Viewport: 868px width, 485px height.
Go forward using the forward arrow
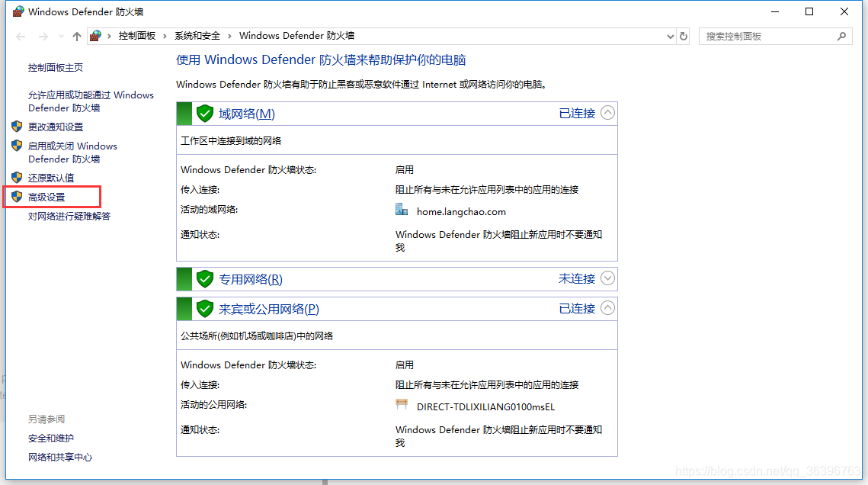point(43,37)
